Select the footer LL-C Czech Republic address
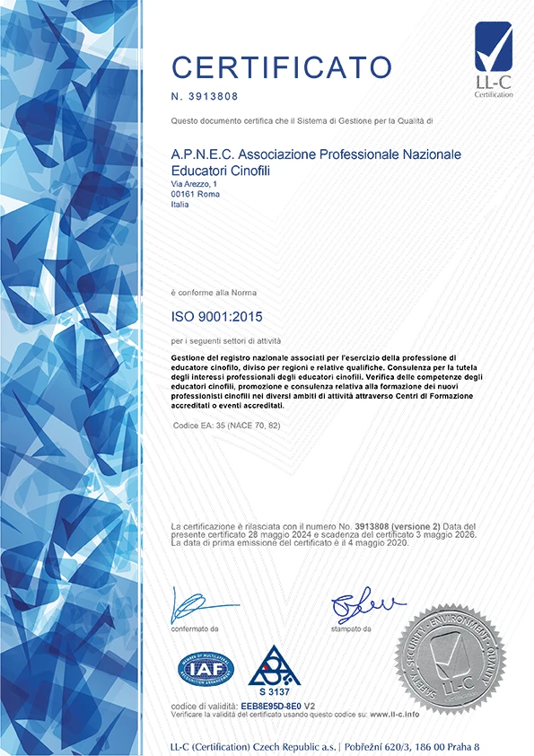This screenshot has height=756, width=534. click(325, 746)
